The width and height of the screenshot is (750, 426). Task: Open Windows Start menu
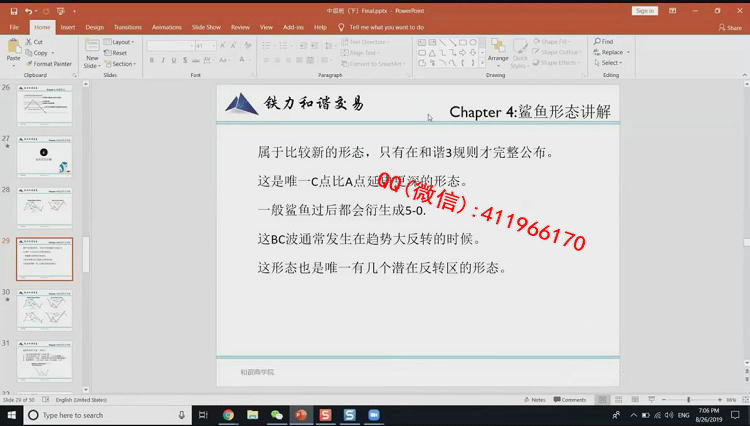coord(11,415)
